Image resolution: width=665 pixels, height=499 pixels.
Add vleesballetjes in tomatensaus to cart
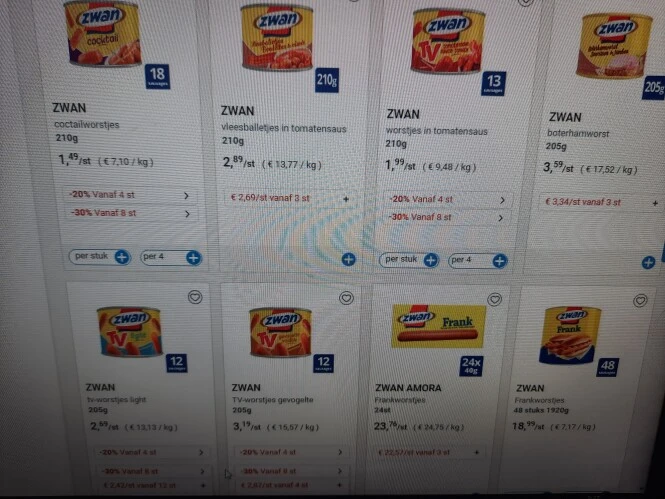349,259
